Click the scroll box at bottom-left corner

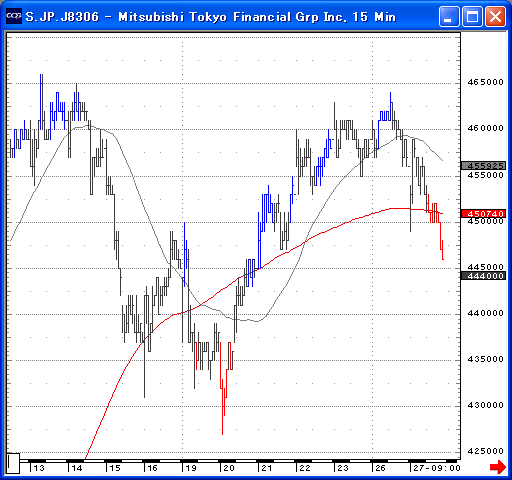13,463
